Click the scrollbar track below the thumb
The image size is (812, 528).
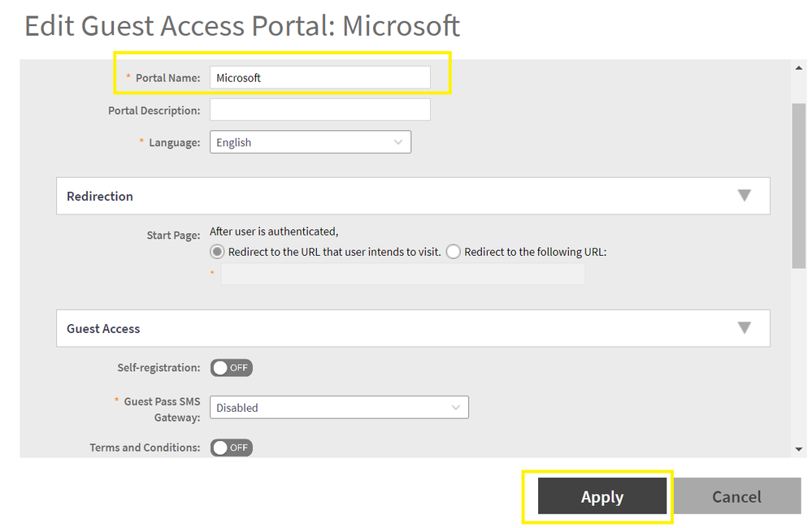pos(799,357)
